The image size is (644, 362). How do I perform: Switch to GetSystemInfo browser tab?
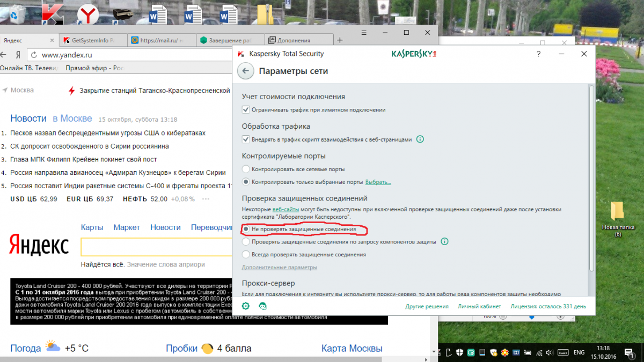pyautogui.click(x=94, y=40)
